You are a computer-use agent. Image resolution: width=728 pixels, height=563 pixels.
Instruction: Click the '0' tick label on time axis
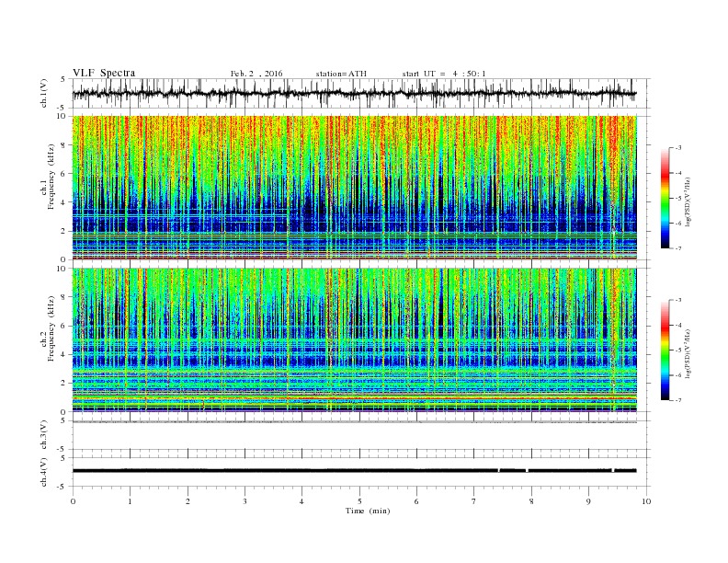tap(73, 501)
